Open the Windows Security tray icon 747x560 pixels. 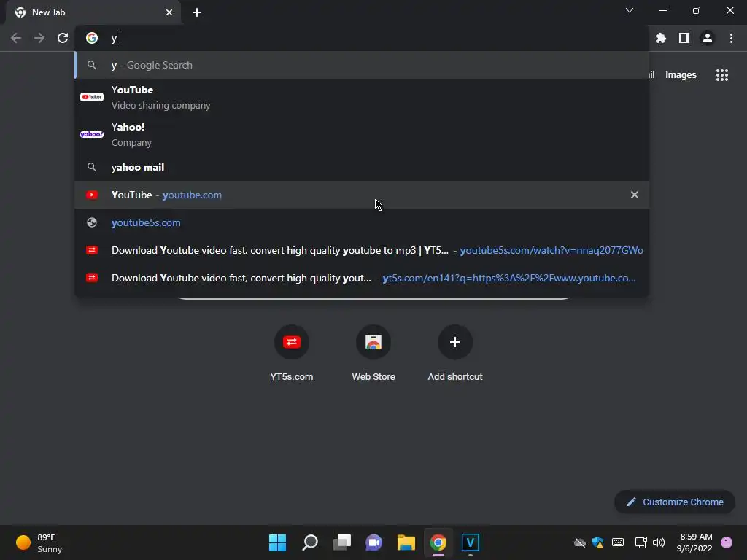coord(598,542)
